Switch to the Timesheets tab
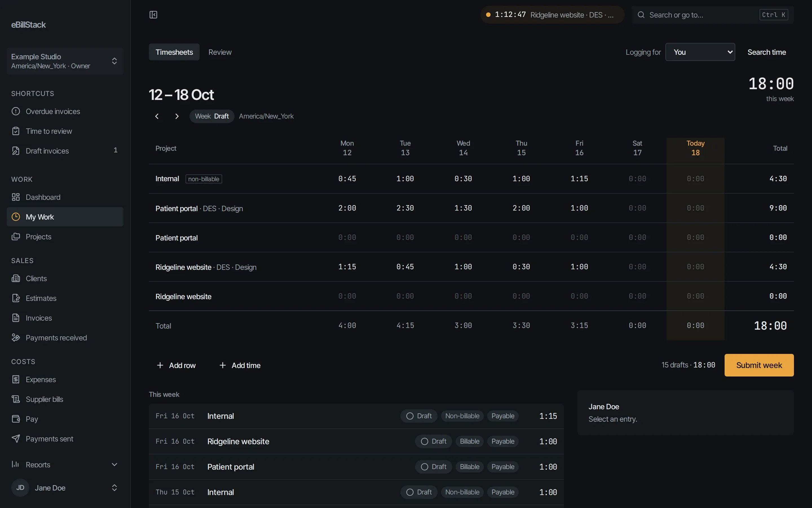 click(x=174, y=52)
